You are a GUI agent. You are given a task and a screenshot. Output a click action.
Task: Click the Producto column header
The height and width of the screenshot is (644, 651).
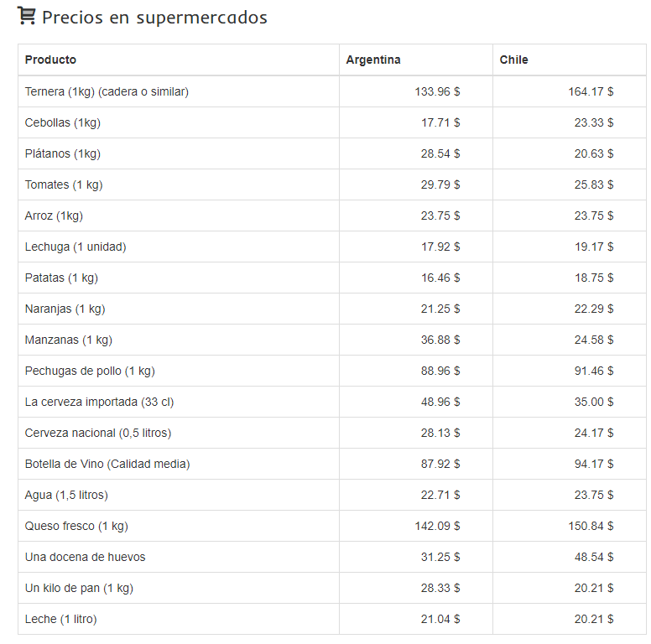click(50, 60)
